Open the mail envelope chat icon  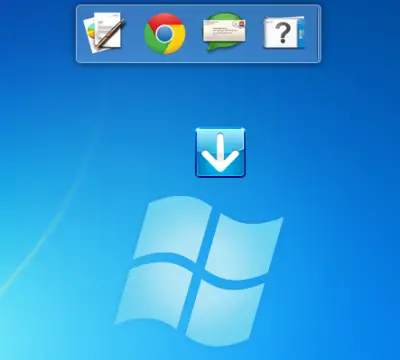point(224,32)
